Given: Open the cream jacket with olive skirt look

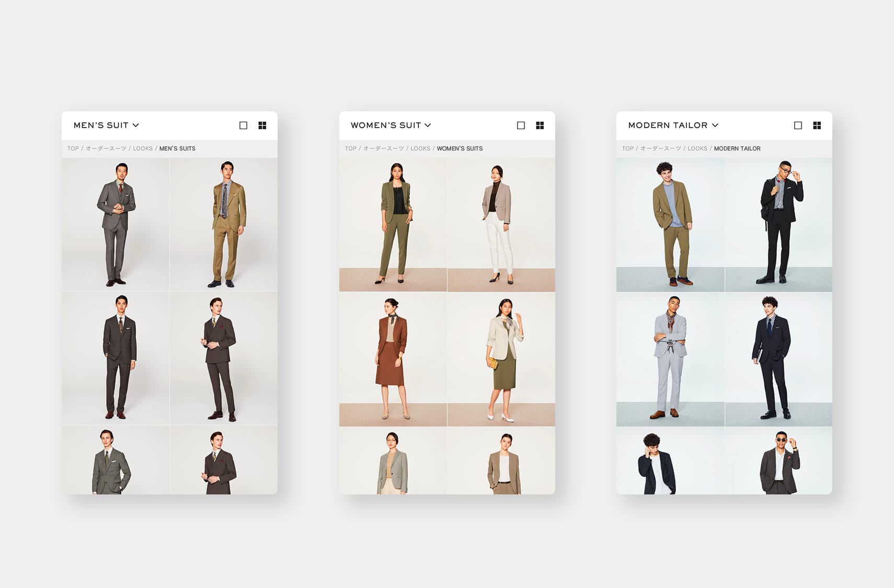Looking at the screenshot, I should 501,359.
